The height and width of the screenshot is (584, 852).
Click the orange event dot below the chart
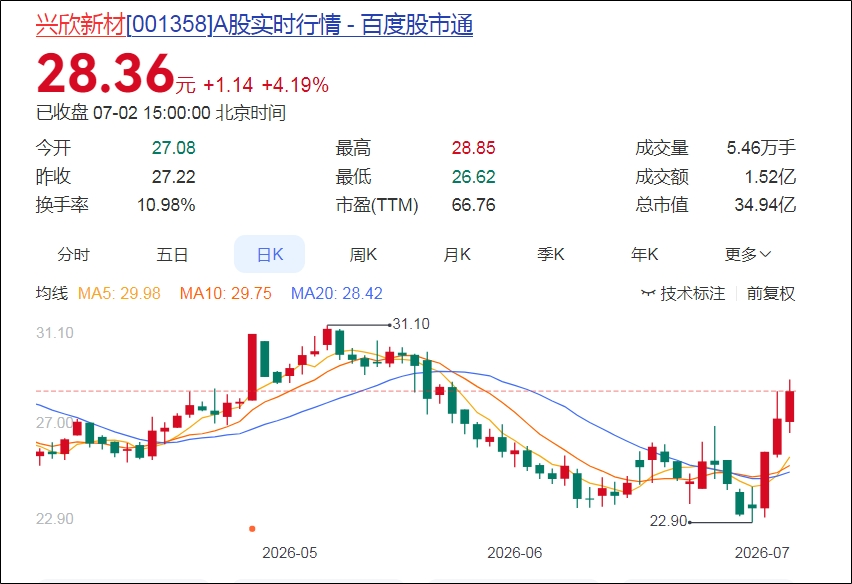point(252,529)
